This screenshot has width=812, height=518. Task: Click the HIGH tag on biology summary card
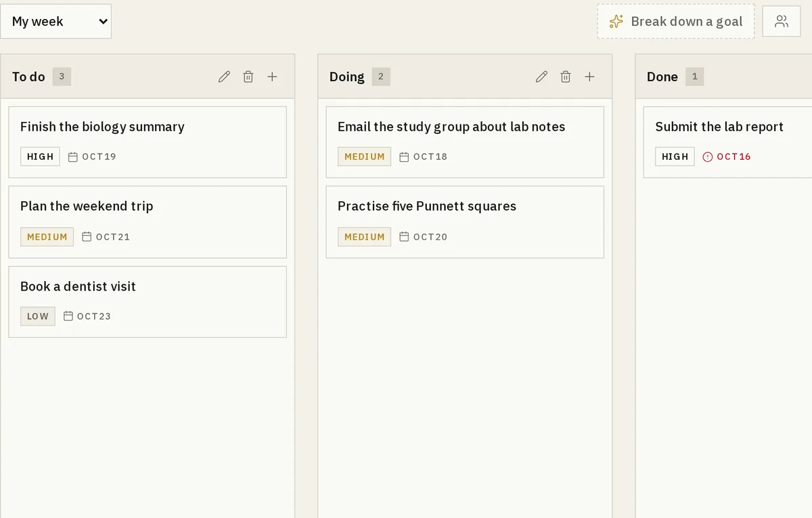tap(40, 156)
